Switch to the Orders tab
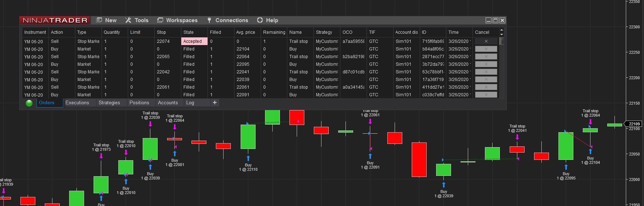The width and height of the screenshot is (644, 206). tap(47, 103)
